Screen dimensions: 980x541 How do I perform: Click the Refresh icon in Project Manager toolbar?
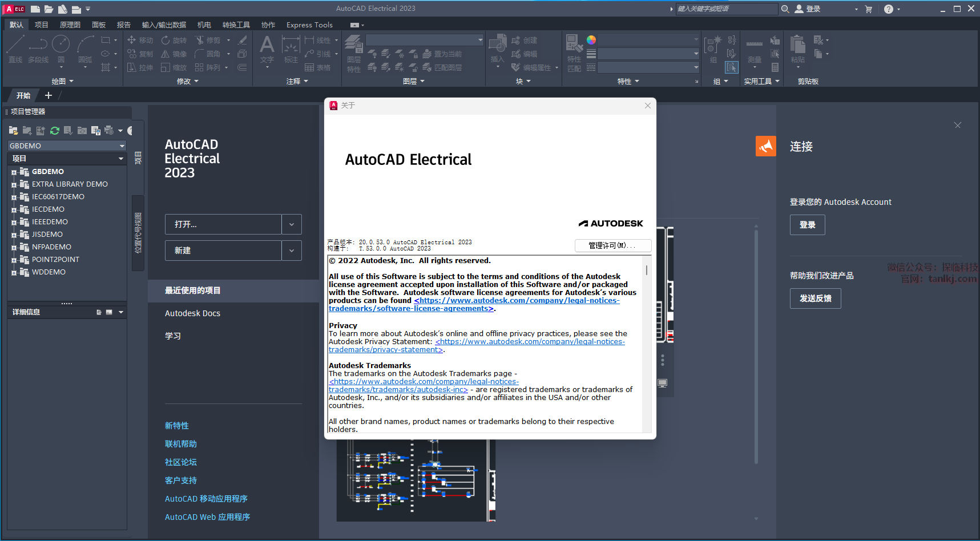(55, 131)
